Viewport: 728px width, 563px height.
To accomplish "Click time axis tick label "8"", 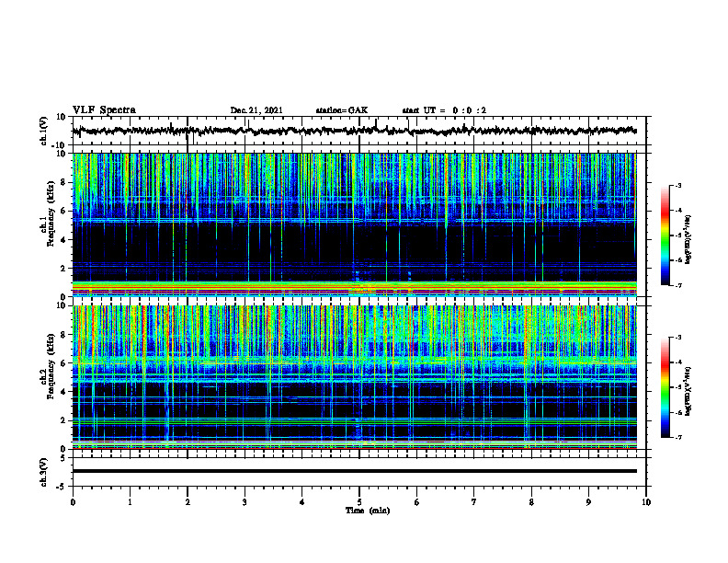I will tap(531, 502).
